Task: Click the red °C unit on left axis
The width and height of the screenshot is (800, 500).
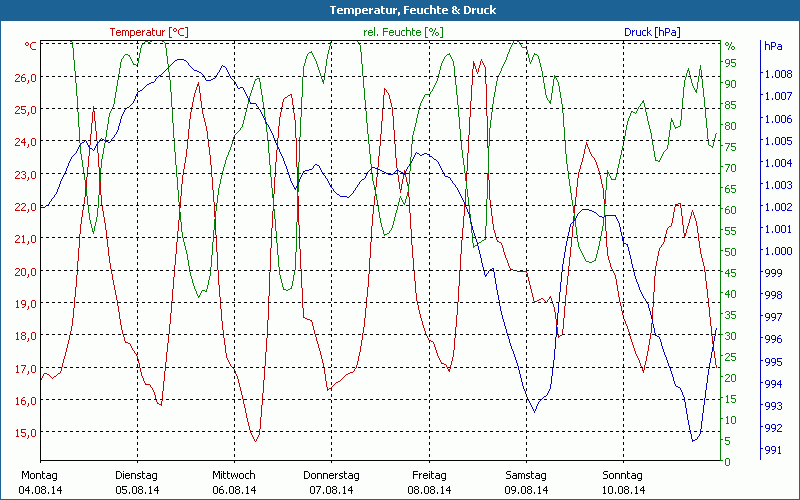Action: point(31,46)
